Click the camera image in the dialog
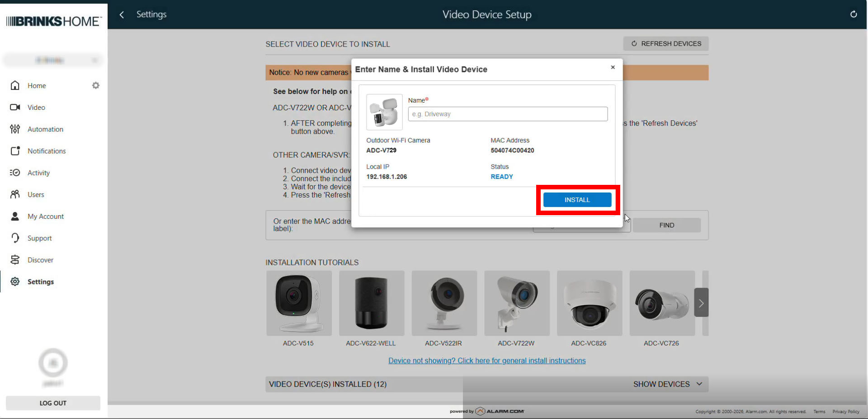The height and width of the screenshot is (419, 868). pyautogui.click(x=384, y=112)
